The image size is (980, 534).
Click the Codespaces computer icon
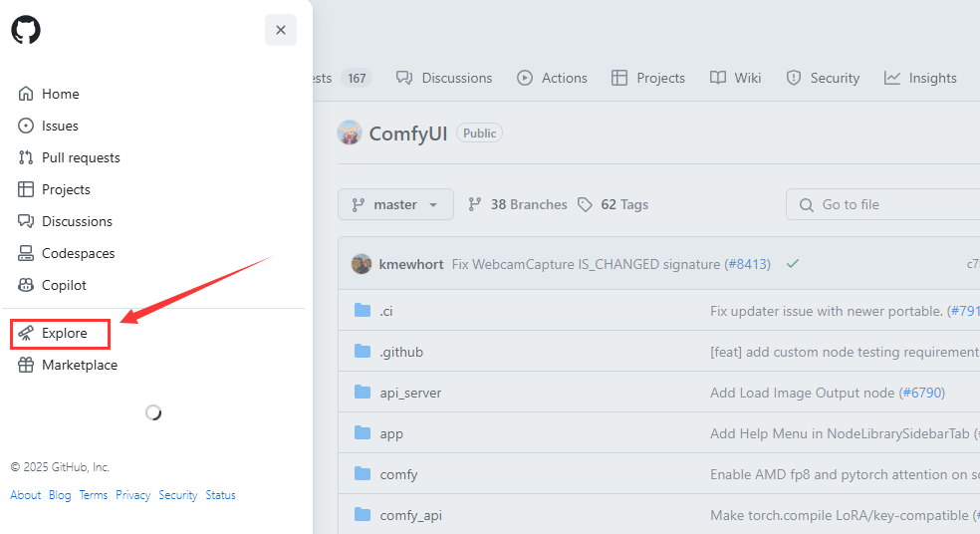[x=26, y=253]
